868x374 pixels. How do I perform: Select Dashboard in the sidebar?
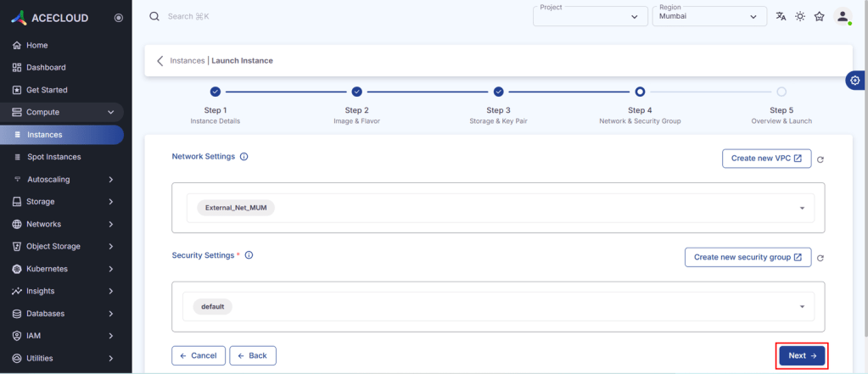[46, 67]
